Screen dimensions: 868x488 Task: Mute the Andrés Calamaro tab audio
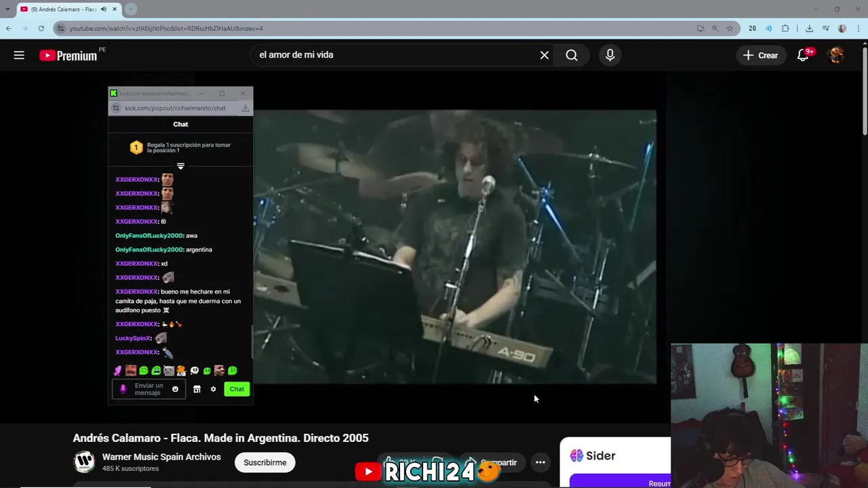pyautogui.click(x=104, y=9)
